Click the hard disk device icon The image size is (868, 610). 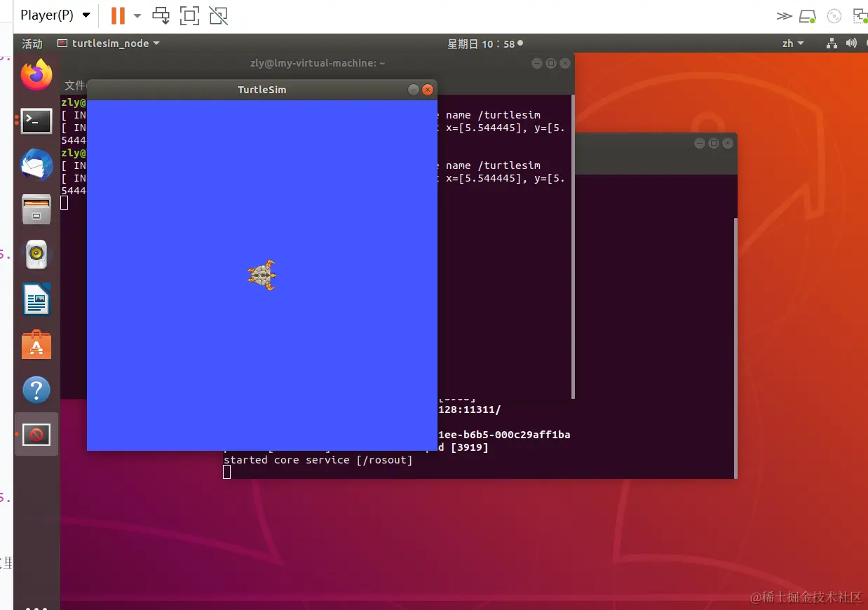click(x=808, y=15)
